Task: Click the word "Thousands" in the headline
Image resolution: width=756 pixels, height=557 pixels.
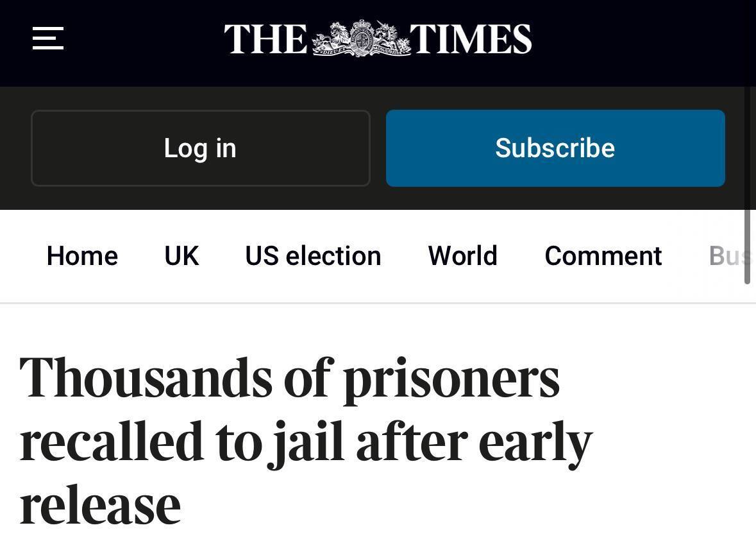Action: (x=146, y=377)
